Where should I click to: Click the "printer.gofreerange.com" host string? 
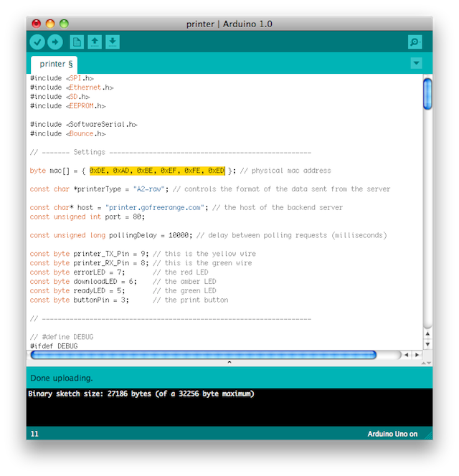(x=155, y=208)
